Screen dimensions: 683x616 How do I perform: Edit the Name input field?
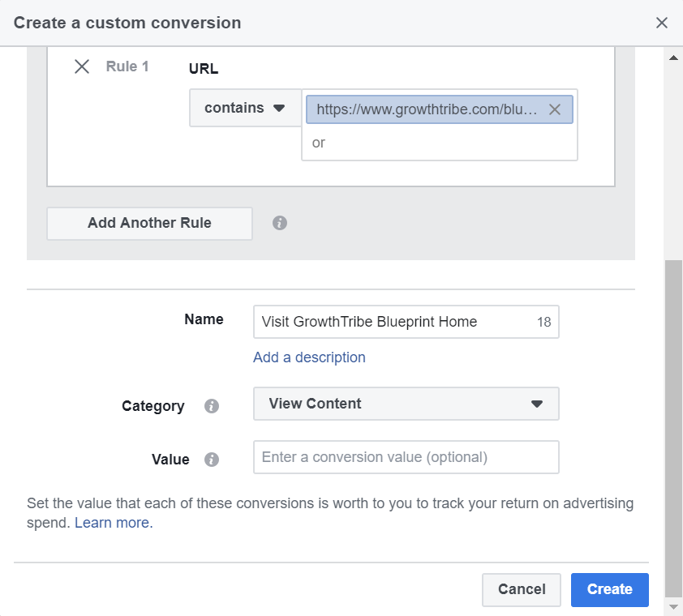click(406, 322)
